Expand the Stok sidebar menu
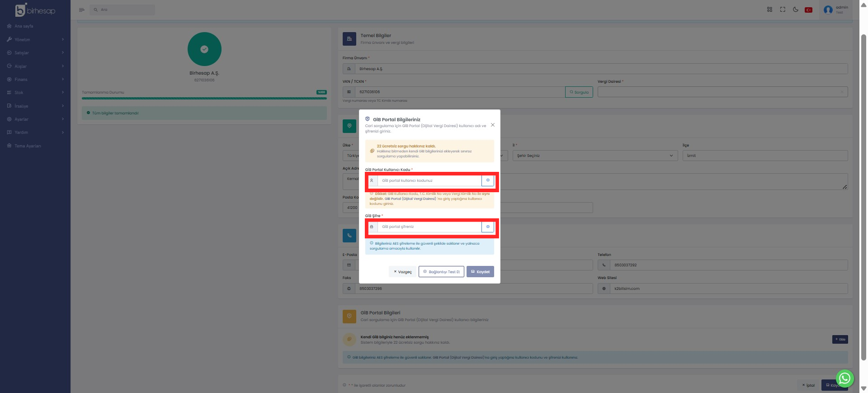The width and height of the screenshot is (868, 393). tap(35, 93)
